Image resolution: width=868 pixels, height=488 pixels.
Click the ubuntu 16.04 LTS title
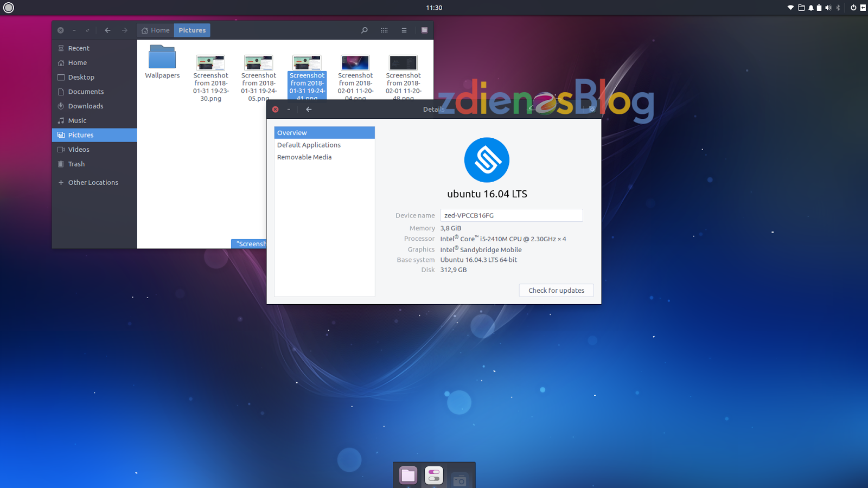[x=487, y=194]
